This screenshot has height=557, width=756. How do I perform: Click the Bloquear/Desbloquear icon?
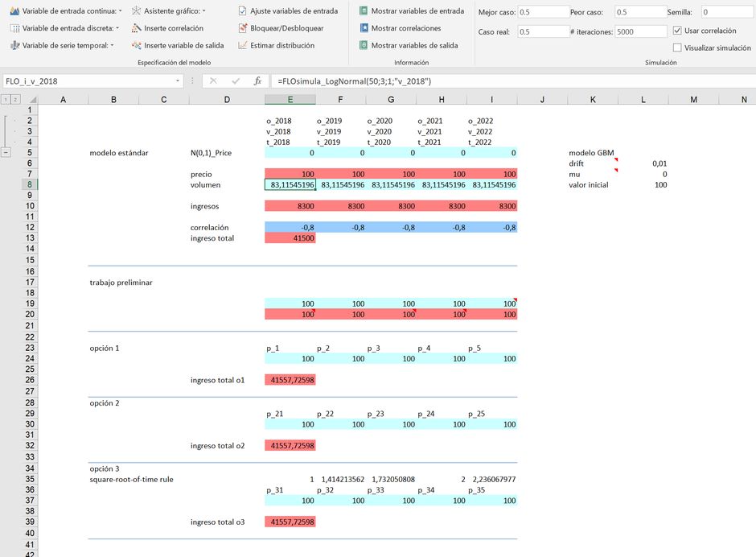(243, 28)
